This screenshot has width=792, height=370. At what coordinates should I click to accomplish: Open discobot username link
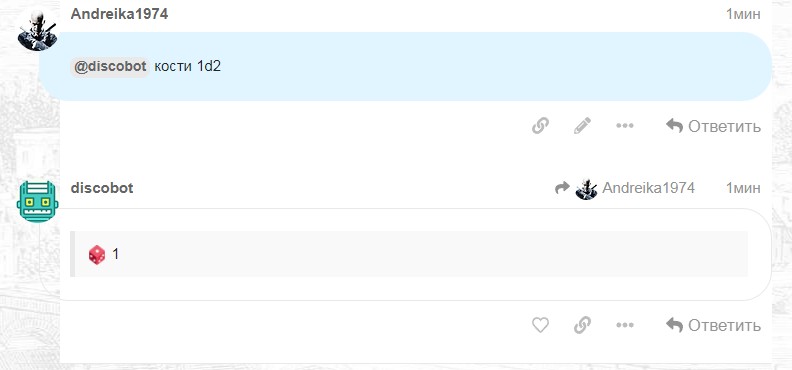[102, 188]
